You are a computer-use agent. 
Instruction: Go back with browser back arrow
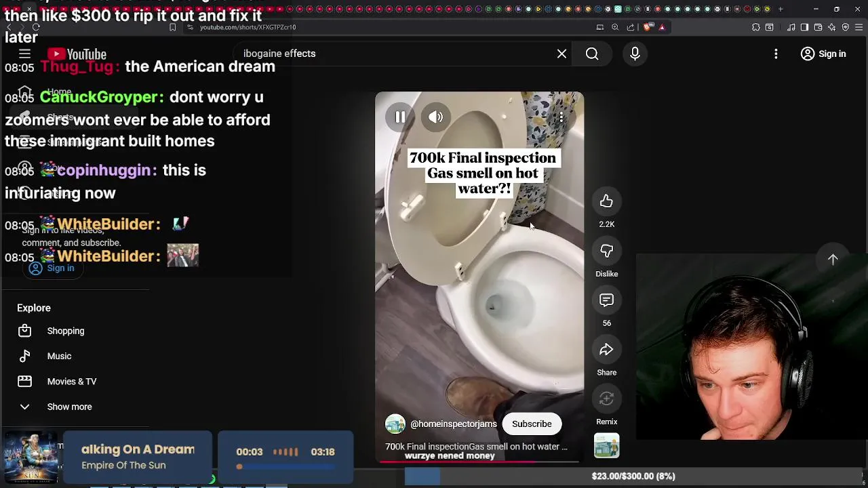tap(9, 27)
